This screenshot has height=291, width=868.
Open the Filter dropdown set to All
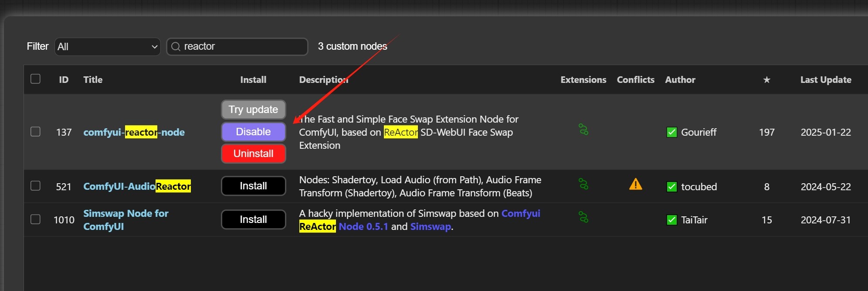point(107,47)
